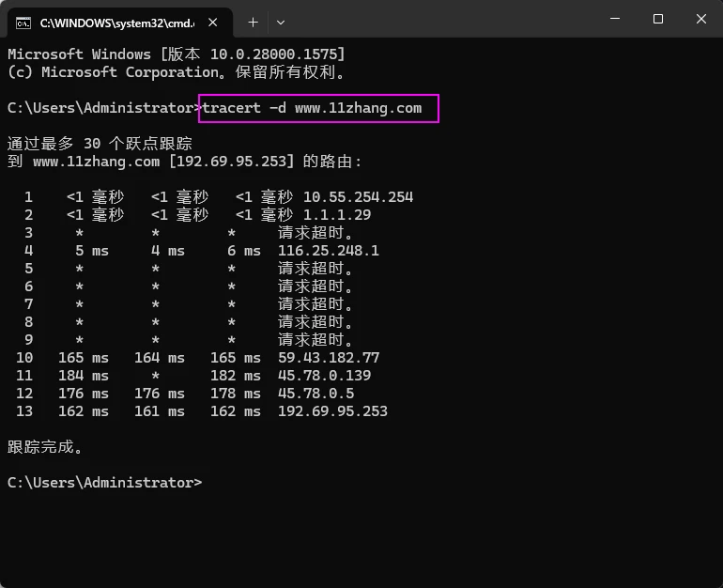
Task: Click the 请求超时 text on hop 5
Action: [x=315, y=269]
